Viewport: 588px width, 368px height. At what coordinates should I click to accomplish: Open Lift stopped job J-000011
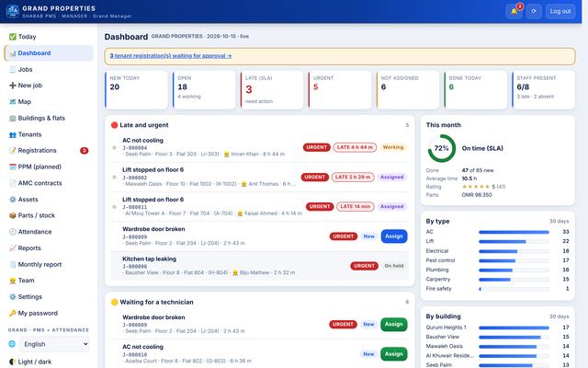[259, 206]
